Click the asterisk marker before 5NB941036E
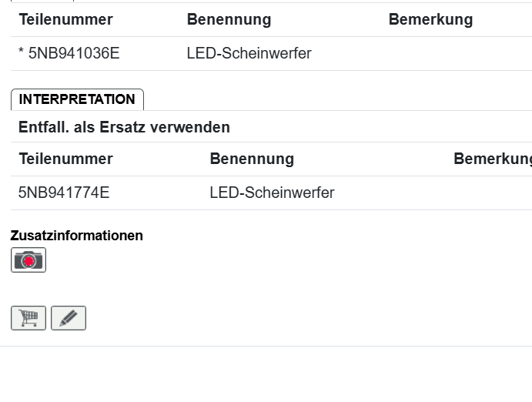Image resolution: width=532 pixels, height=402 pixels. click(22, 54)
